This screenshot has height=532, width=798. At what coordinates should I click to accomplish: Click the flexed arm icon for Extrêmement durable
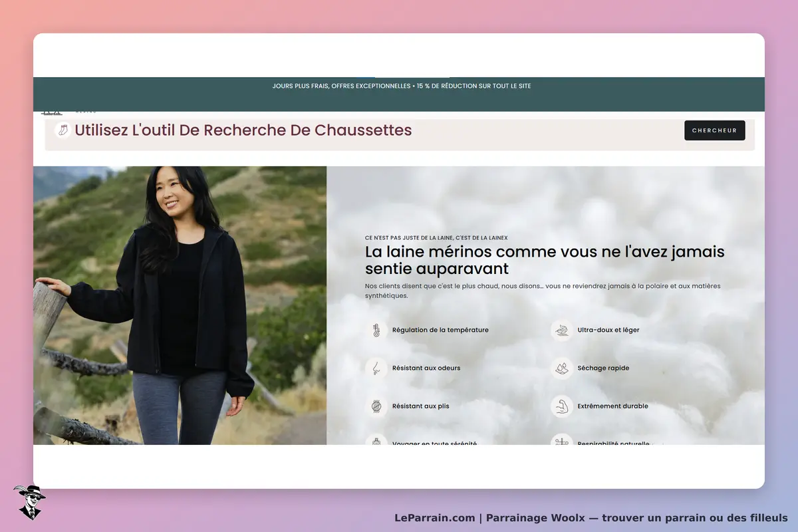pos(562,406)
